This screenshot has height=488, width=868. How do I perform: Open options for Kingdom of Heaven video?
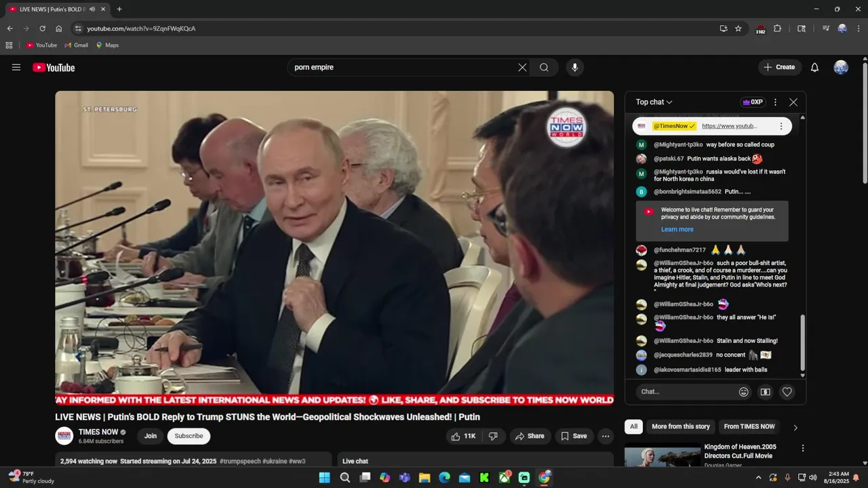point(803,448)
